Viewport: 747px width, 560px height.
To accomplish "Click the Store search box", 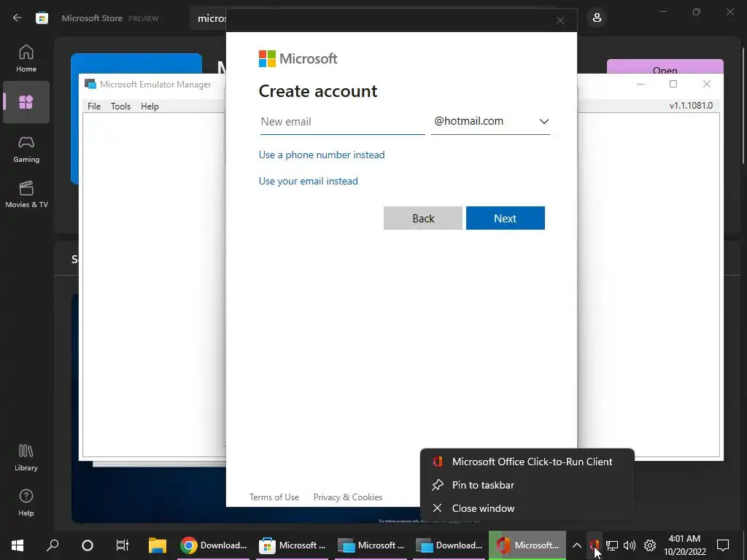I will pyautogui.click(x=208, y=18).
